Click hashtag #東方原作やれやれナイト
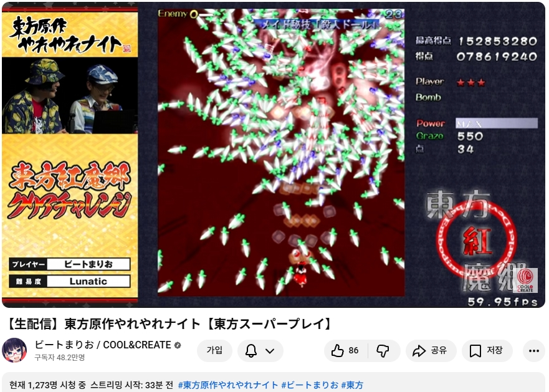Viewport: 549px width, 392px height. coord(227,385)
